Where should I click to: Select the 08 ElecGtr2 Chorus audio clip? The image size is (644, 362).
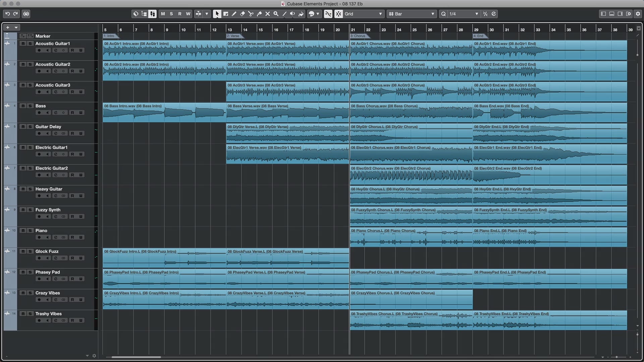point(411,175)
